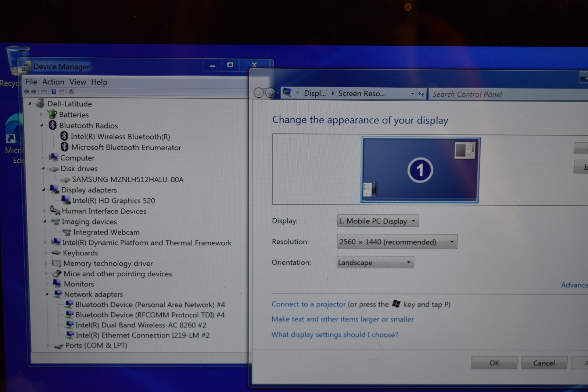Select 'Imaging devices' label
The width and height of the screenshot is (588, 392).
pos(89,222)
